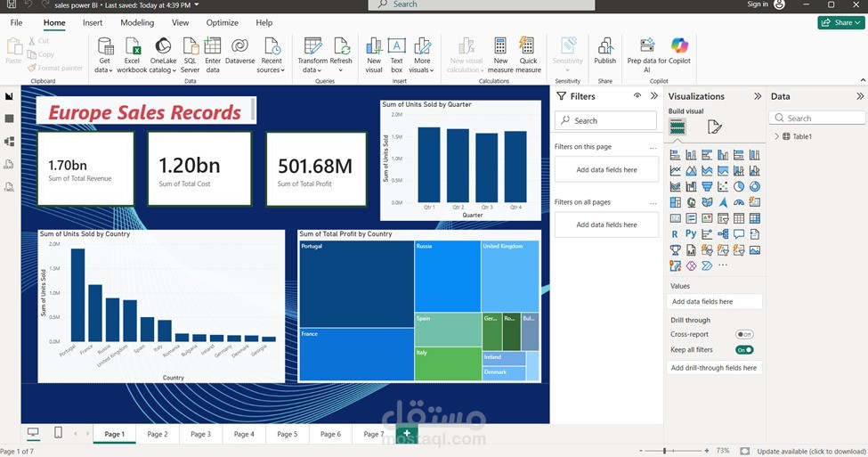Choose the line chart visual

coord(675,171)
